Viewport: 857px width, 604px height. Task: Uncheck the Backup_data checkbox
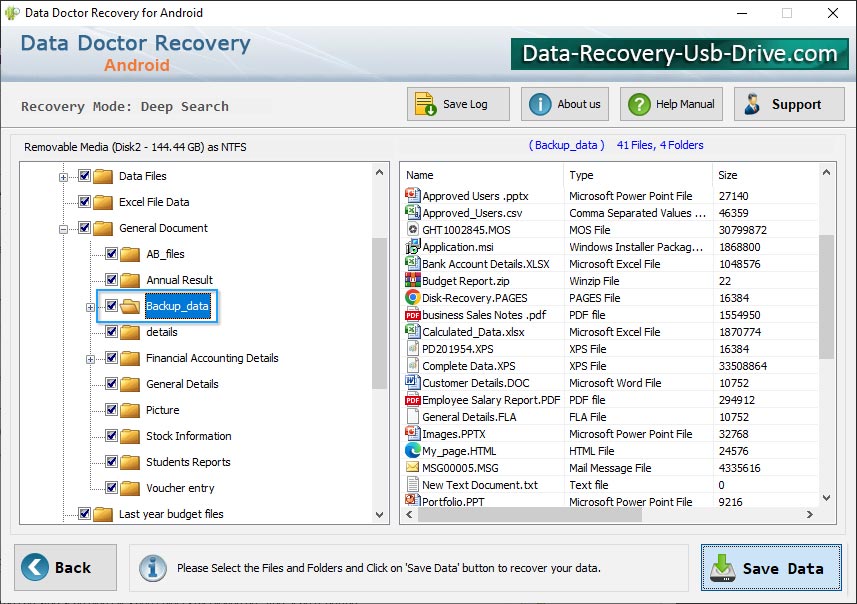[x=111, y=306]
